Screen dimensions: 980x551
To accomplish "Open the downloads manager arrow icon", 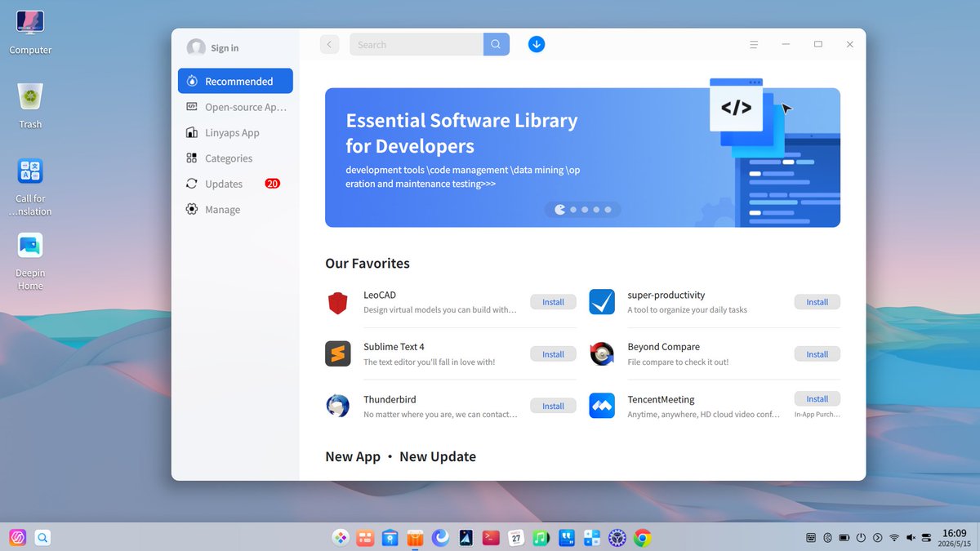I will (x=537, y=44).
